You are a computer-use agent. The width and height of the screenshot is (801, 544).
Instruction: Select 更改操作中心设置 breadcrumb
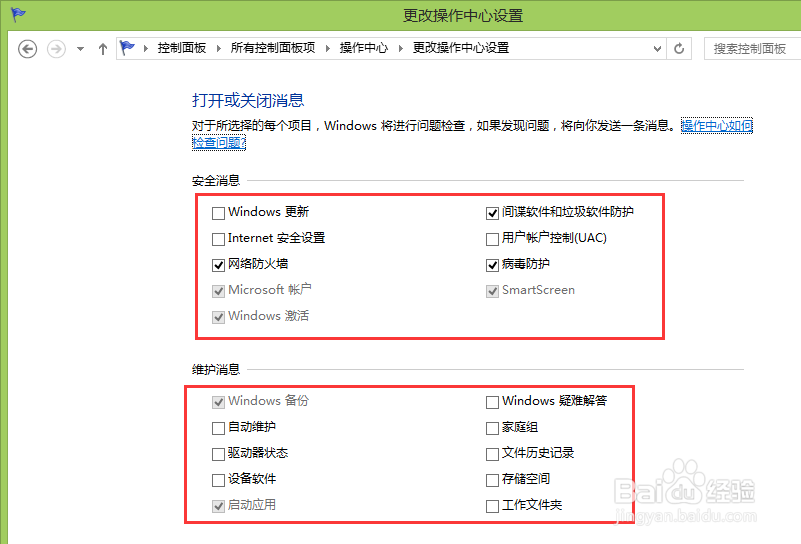coord(461,48)
